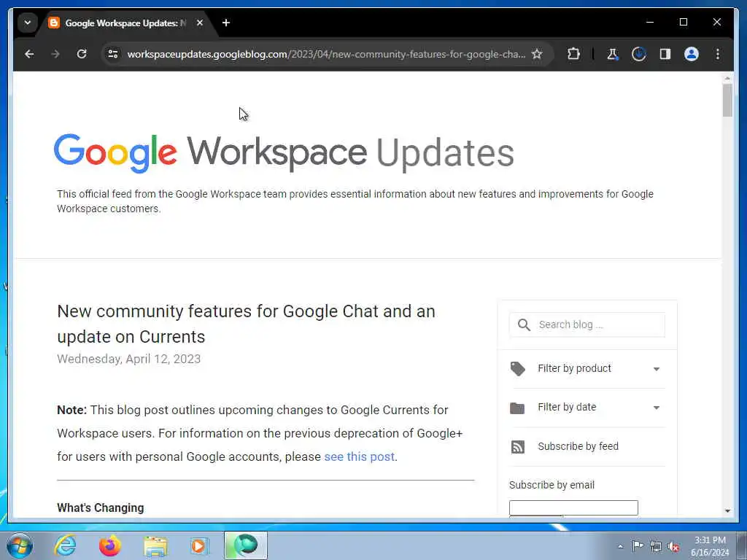Open Windows Media Player taskbar icon
747x560 pixels.
[198, 545]
